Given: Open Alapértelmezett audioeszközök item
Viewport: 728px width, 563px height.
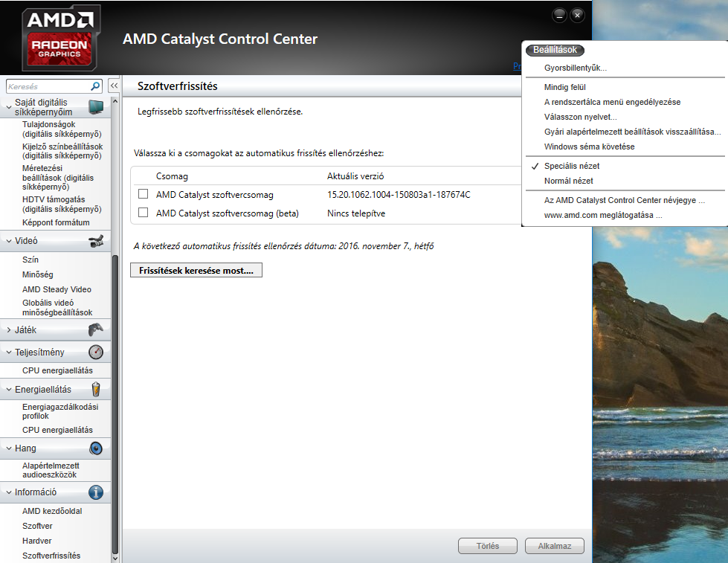Looking at the screenshot, I should click(51, 470).
